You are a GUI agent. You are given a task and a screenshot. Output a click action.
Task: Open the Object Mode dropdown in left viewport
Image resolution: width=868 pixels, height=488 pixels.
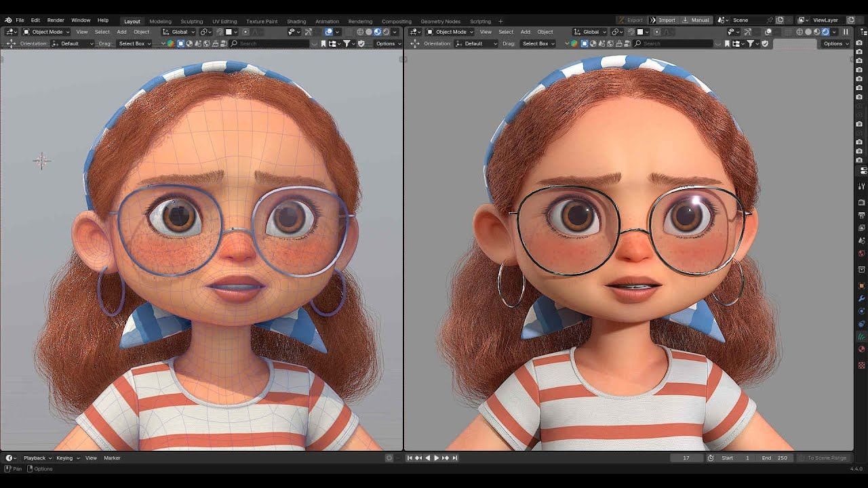click(x=46, y=32)
